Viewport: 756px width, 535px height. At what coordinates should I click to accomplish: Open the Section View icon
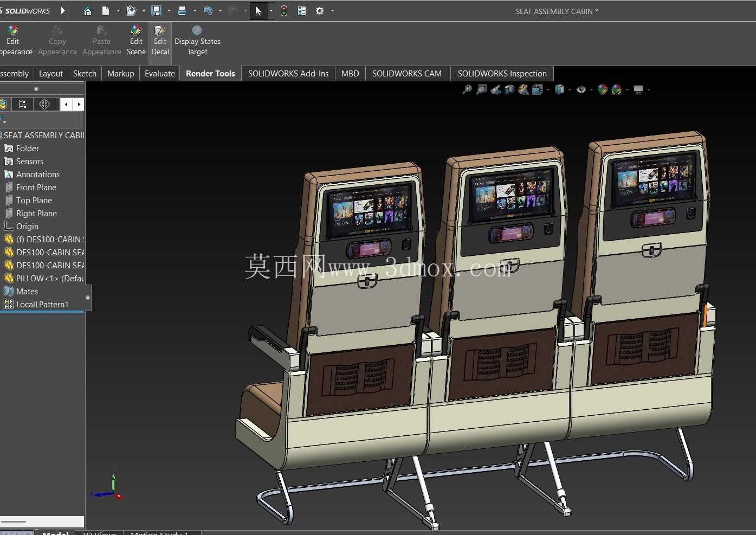coord(509,89)
